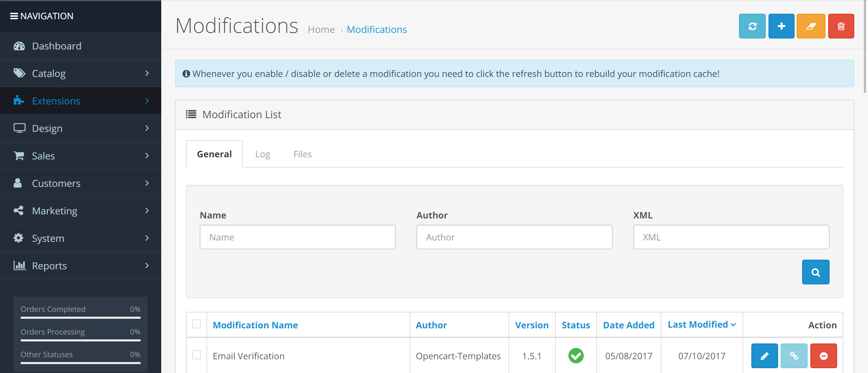Sort by Status column header
Screen dimensions: 868x373
coord(576,325)
